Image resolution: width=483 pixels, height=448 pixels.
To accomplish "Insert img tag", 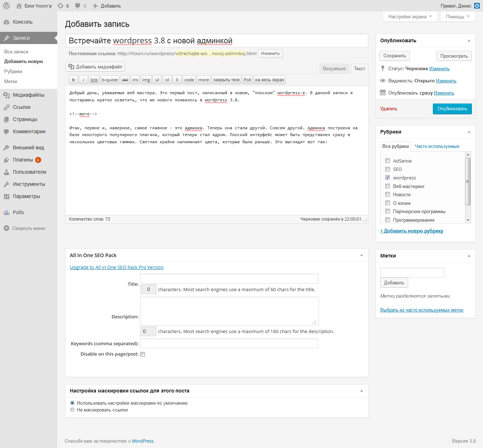I will [x=146, y=80].
